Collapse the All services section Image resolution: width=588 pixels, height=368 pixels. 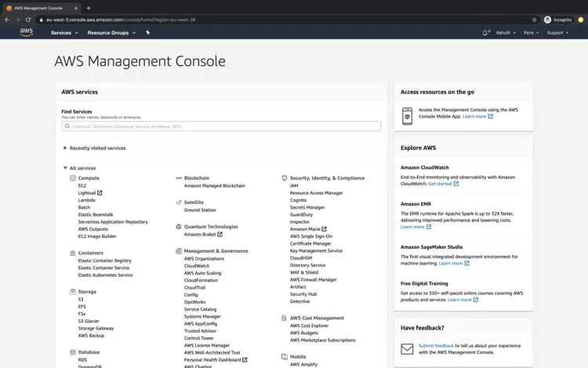79,168
